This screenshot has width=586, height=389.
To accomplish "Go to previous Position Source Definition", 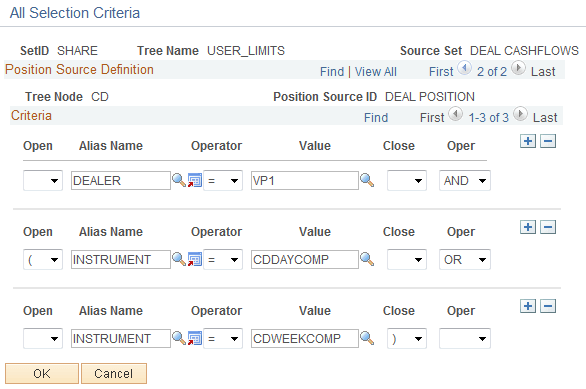I will pyautogui.click(x=465, y=68).
